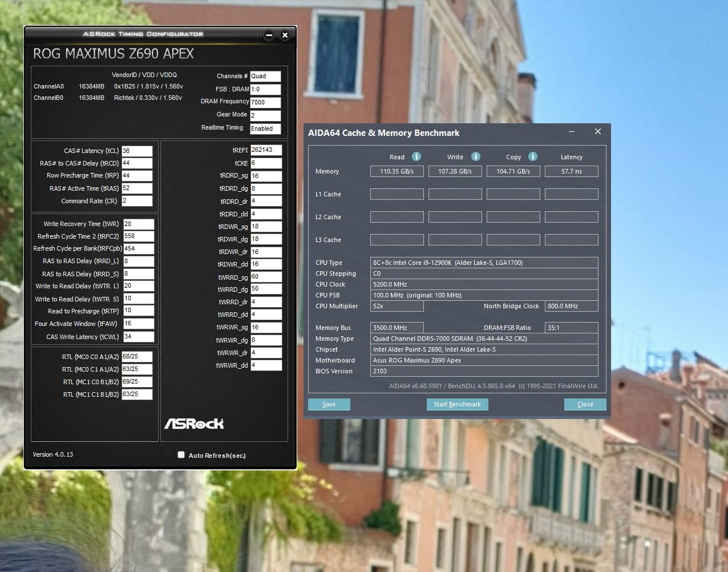Select the tCKE value field
The width and height of the screenshot is (728, 572).
[x=266, y=163]
